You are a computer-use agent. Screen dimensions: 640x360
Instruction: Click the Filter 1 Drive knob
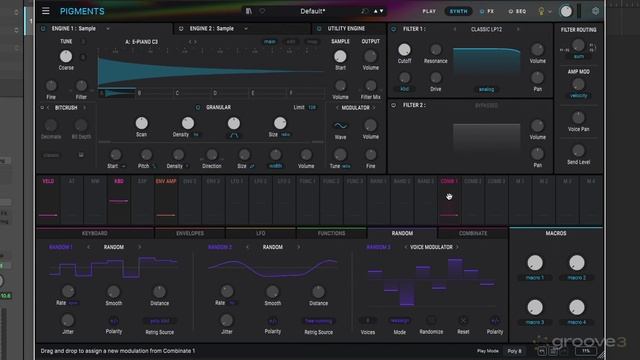click(436, 78)
